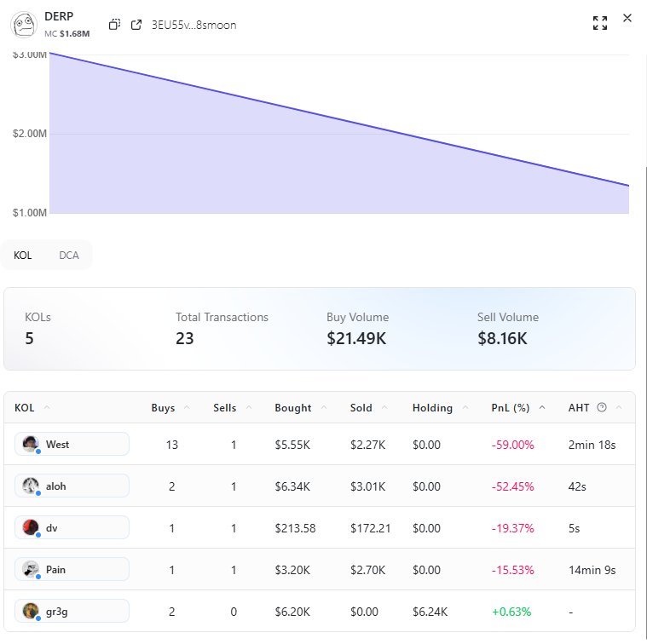Click dv's profile avatar

[31, 527]
